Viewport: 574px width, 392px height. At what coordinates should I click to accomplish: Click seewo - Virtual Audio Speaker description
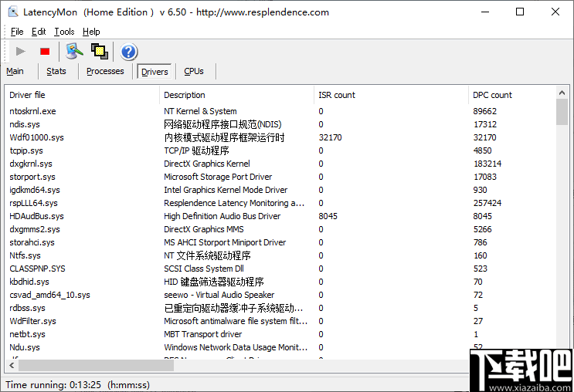point(219,295)
